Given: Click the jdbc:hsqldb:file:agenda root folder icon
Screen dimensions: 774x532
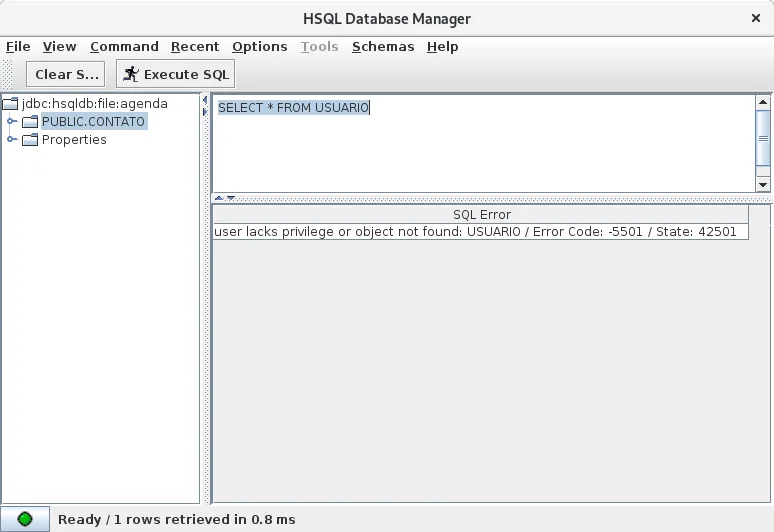Looking at the screenshot, I should (x=11, y=103).
